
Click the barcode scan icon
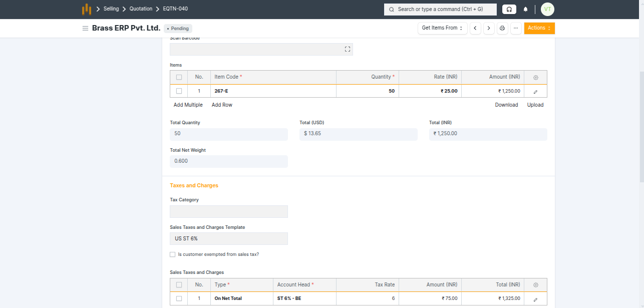347,49
